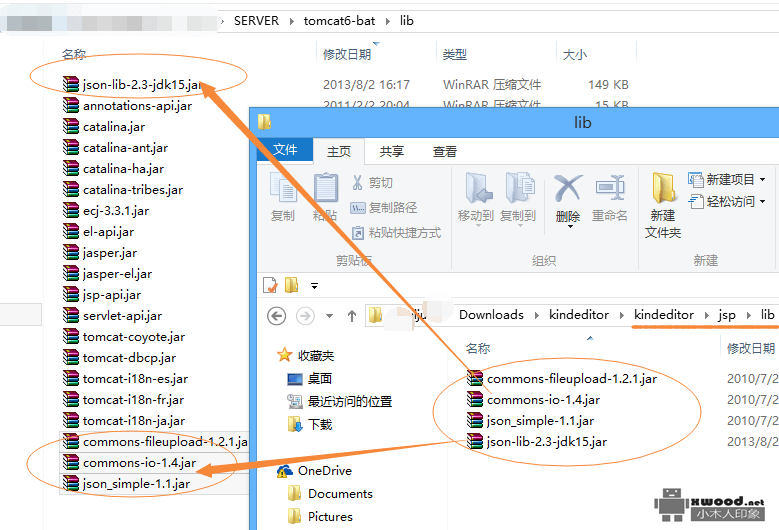Select commons-fileupload-1.2.1.jar in the front lib window

[571, 378]
